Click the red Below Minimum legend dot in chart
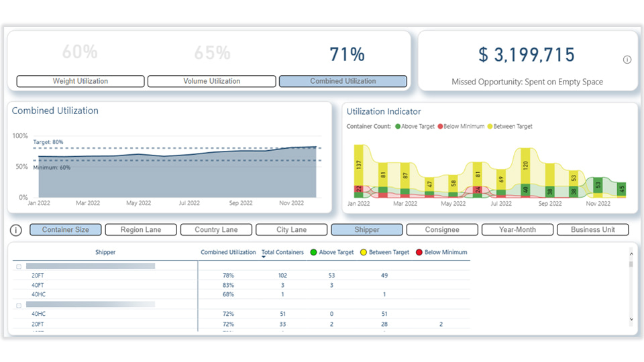 441,126
